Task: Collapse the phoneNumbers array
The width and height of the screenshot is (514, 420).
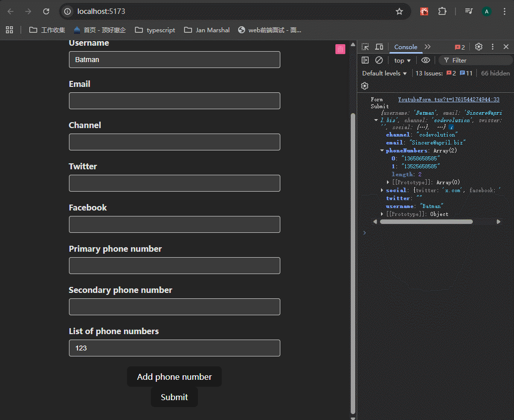Action: [382, 150]
